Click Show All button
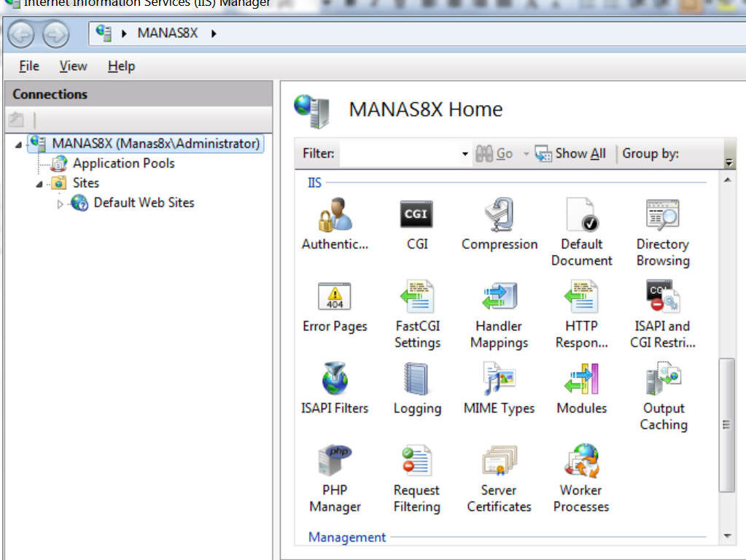Screen dimensions: 746x560 [x=570, y=154]
